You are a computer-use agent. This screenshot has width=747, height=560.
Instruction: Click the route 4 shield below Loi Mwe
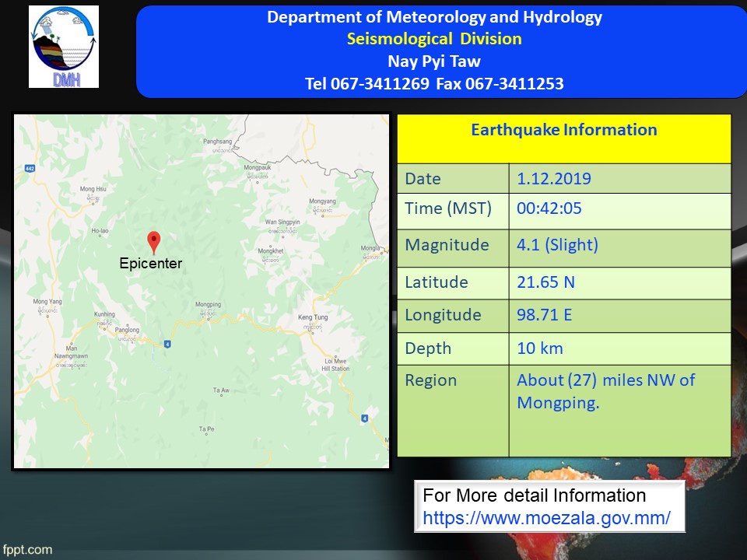point(364,418)
